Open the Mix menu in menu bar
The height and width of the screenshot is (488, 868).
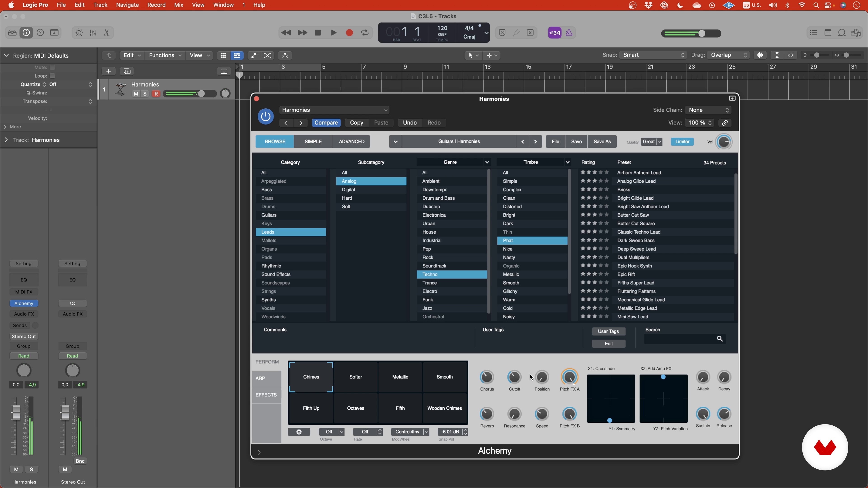[179, 5]
